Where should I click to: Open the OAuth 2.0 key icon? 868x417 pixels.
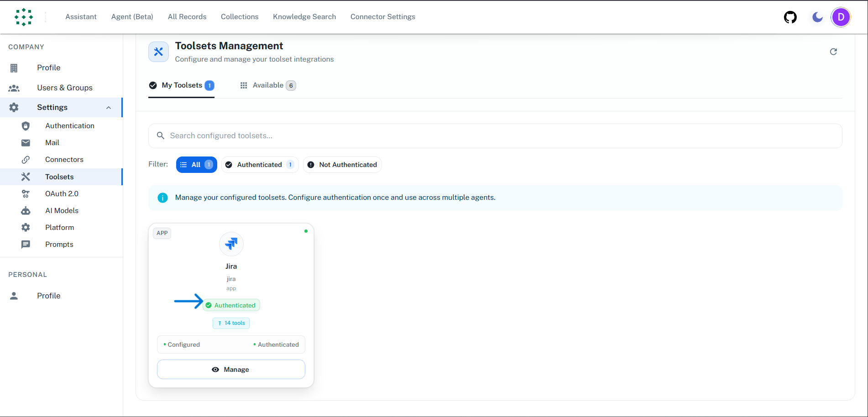pos(26,193)
